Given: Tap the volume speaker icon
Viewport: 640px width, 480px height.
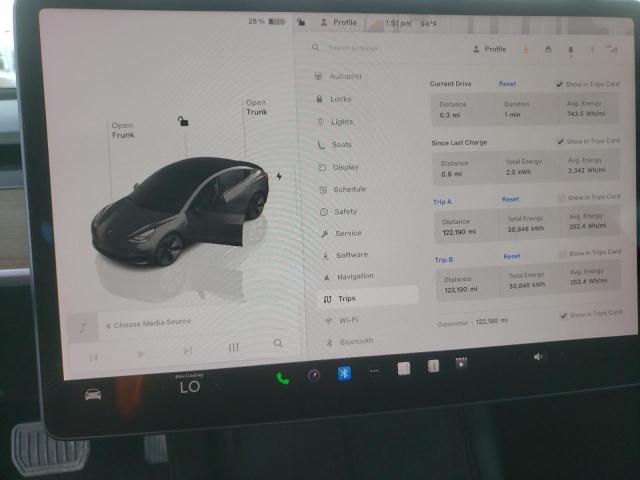Looking at the screenshot, I should click(x=538, y=356).
